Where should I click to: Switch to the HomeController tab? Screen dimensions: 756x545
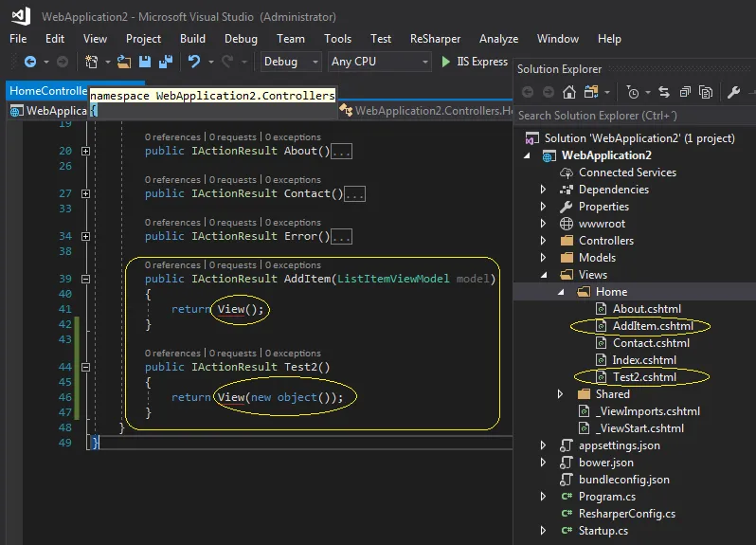tap(47, 91)
